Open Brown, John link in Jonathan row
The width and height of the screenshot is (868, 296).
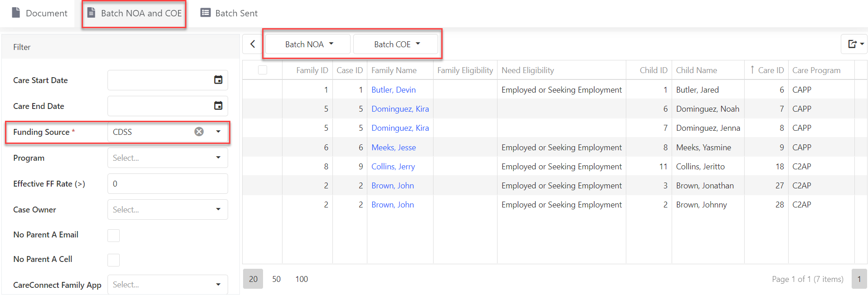click(x=393, y=186)
